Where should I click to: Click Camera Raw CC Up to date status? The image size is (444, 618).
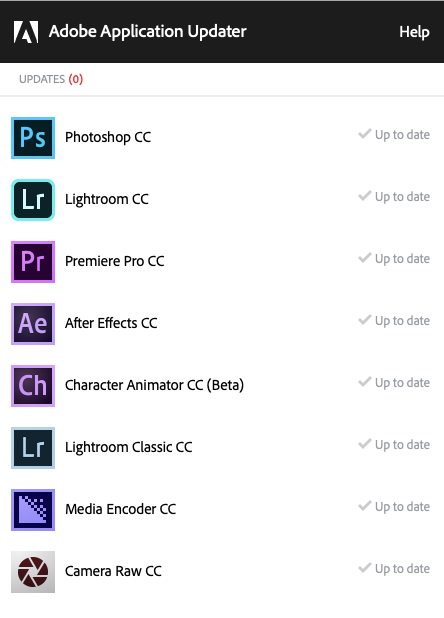pos(394,568)
